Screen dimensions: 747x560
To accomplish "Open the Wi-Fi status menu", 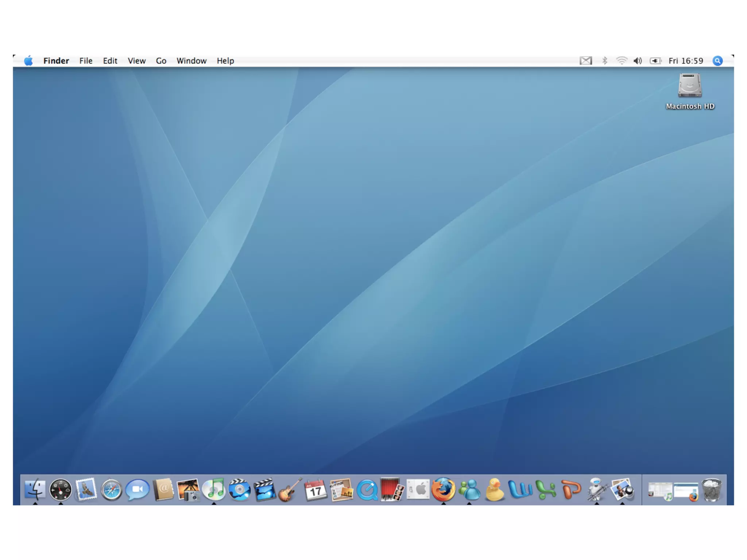I will [622, 61].
